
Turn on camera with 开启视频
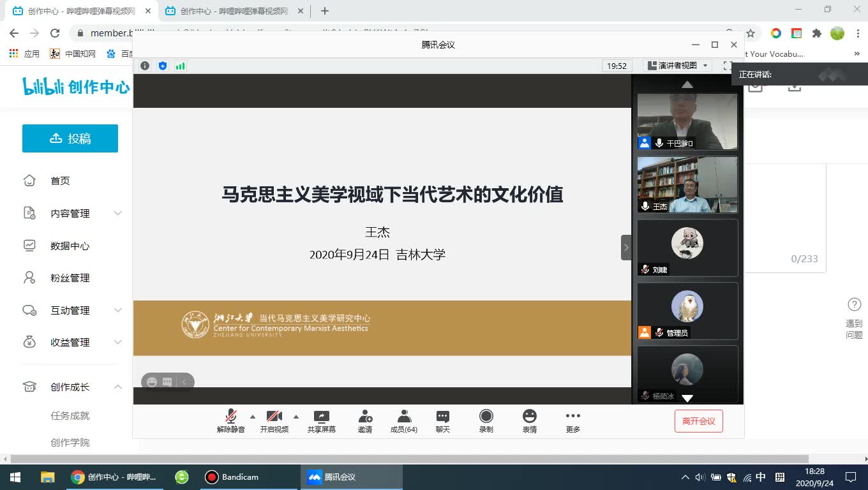pos(274,421)
